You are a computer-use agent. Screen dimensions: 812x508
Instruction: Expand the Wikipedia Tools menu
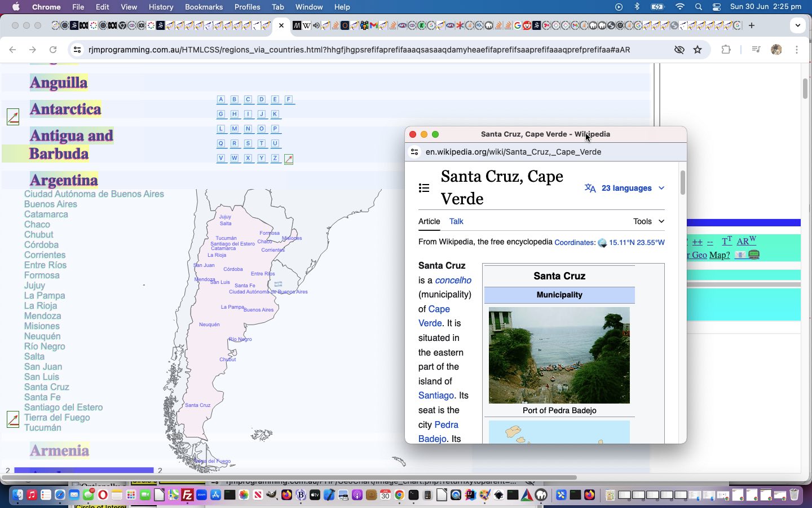[x=648, y=221]
